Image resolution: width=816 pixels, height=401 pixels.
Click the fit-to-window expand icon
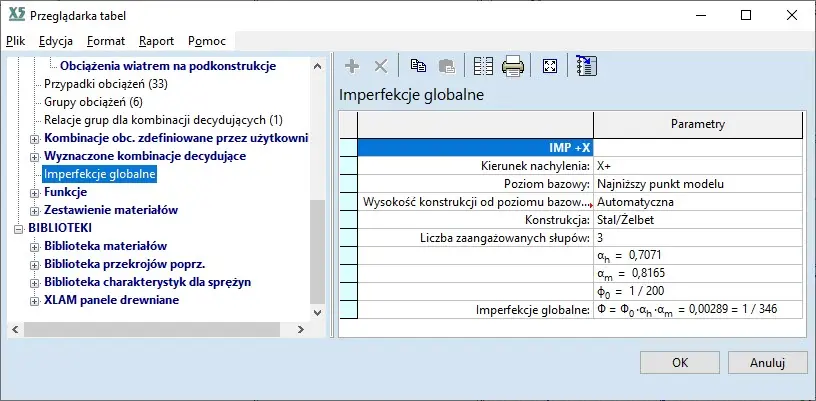549,66
